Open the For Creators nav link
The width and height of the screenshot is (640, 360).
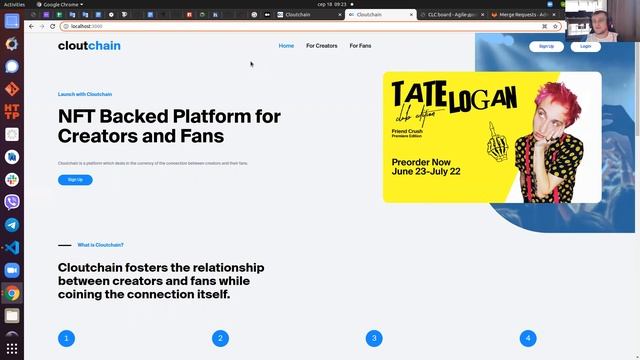pos(322,46)
